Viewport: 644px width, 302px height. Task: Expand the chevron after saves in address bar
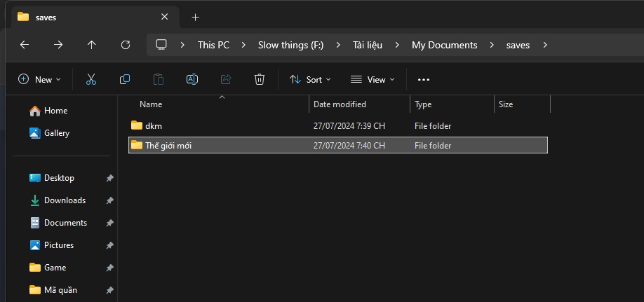545,45
